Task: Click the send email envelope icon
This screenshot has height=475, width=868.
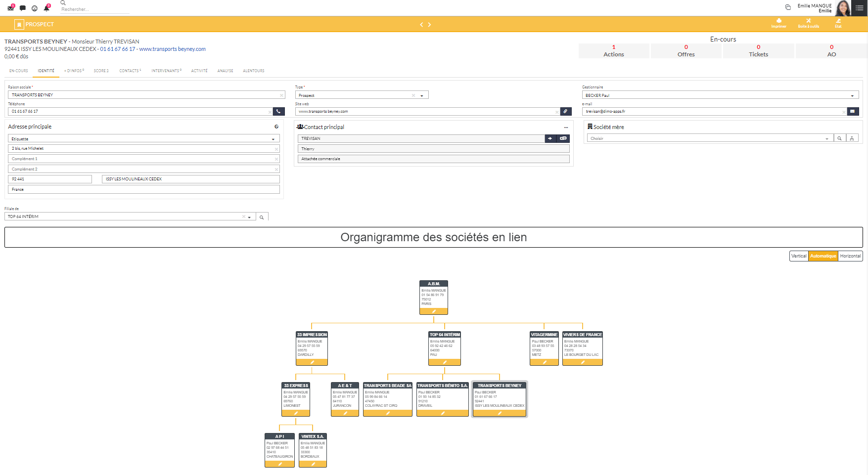Action: coord(853,112)
